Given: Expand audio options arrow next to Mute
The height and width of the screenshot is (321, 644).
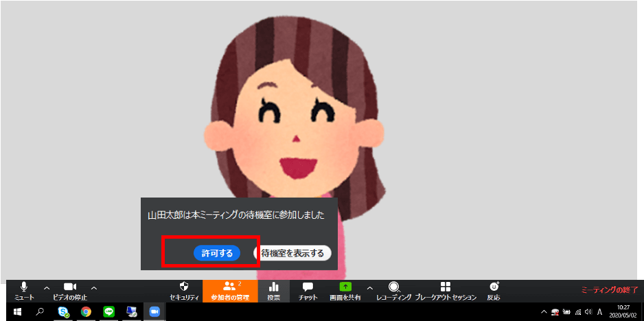Looking at the screenshot, I should (x=47, y=287).
